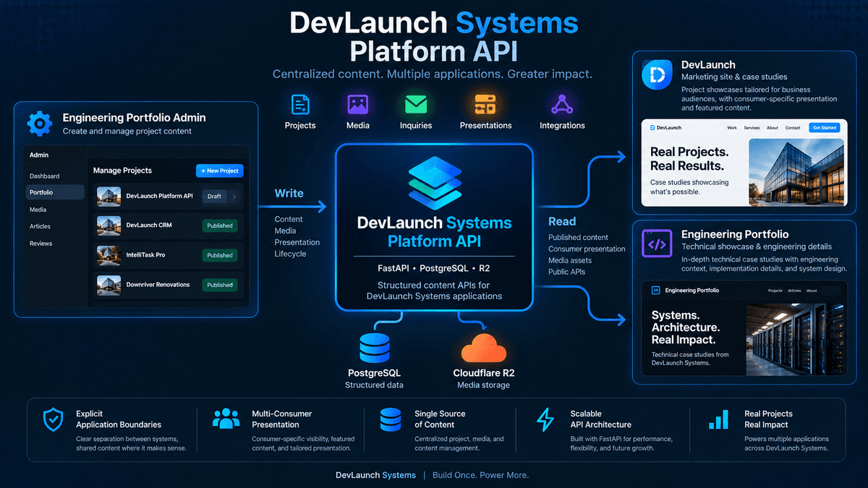Click the Presentations orange icon
Image resolution: width=868 pixels, height=488 pixels.
tap(485, 104)
